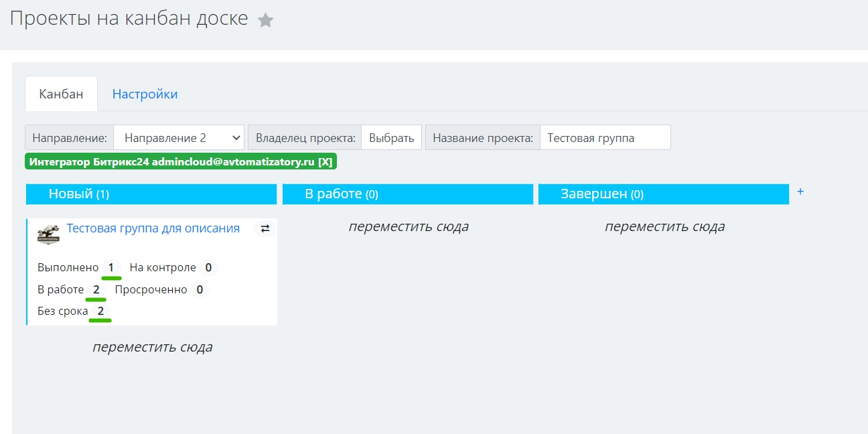
Task: Focus the Название проекта input field
Action: pyautogui.click(x=604, y=138)
